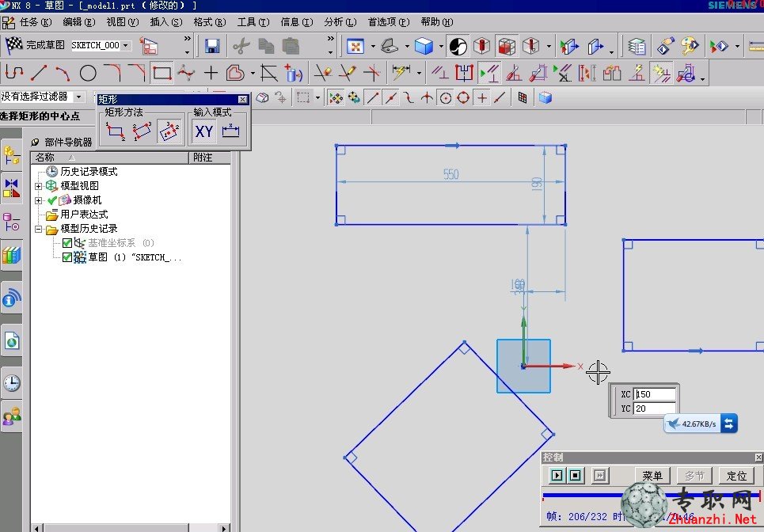Open the SKETCH_000 sketch name dropdown
This screenshot has height=532, width=764.
tap(126, 45)
